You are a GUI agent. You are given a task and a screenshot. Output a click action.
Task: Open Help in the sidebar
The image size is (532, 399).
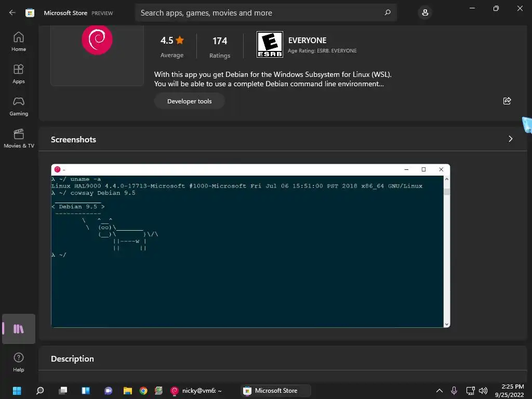pos(19,362)
